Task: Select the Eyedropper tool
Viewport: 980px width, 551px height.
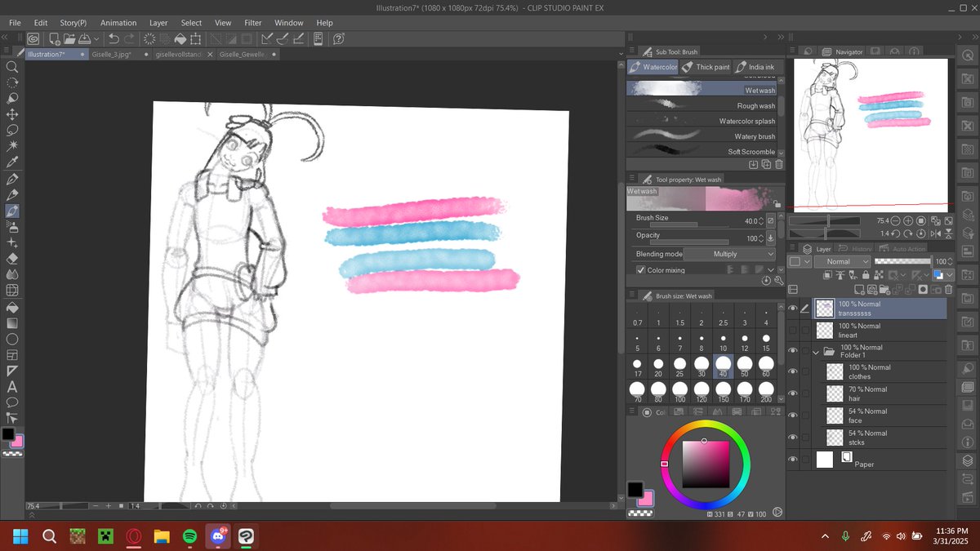Action: pyautogui.click(x=12, y=162)
